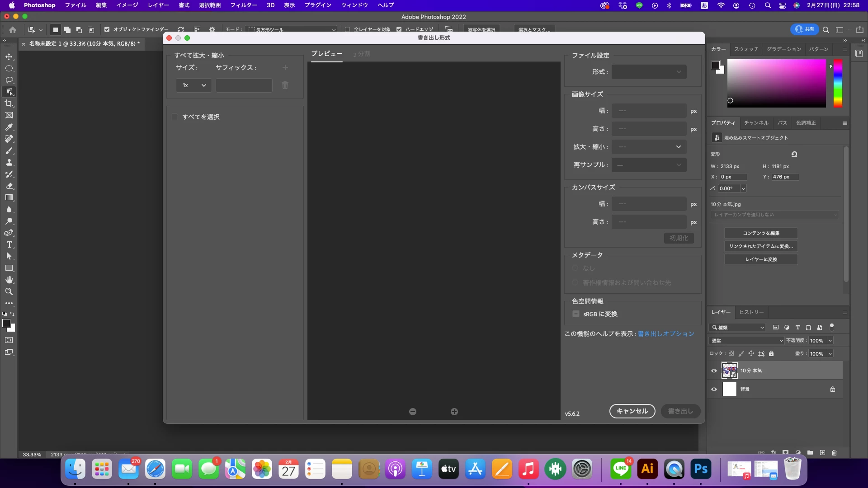Expand the 拡大・縮小 scale dropdown
This screenshot has height=488, width=868.
[649, 147]
